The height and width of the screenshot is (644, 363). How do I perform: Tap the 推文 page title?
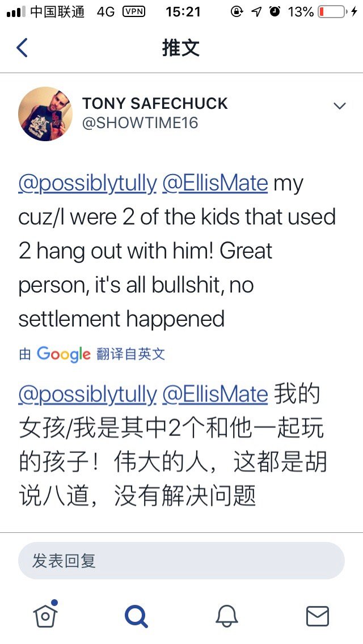click(181, 48)
